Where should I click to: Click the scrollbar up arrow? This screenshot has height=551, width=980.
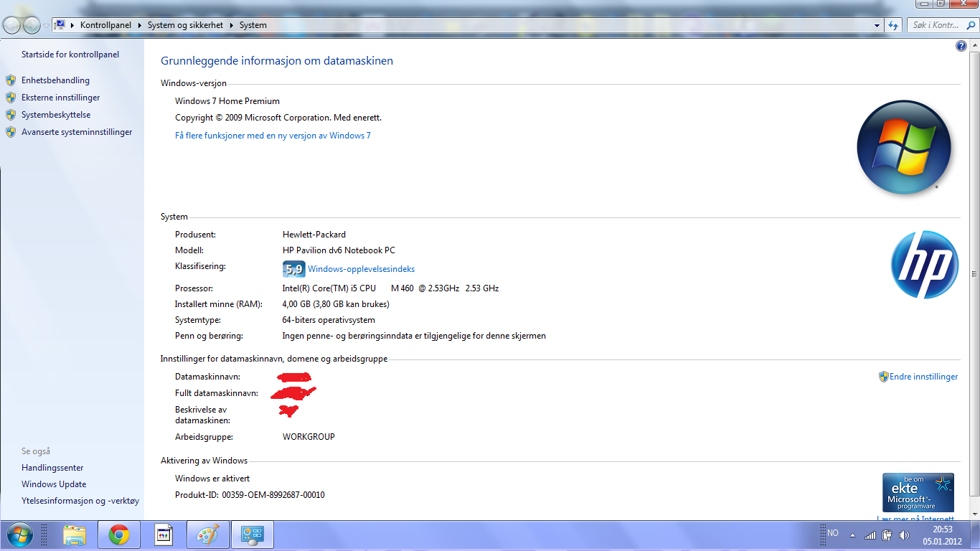(974, 44)
